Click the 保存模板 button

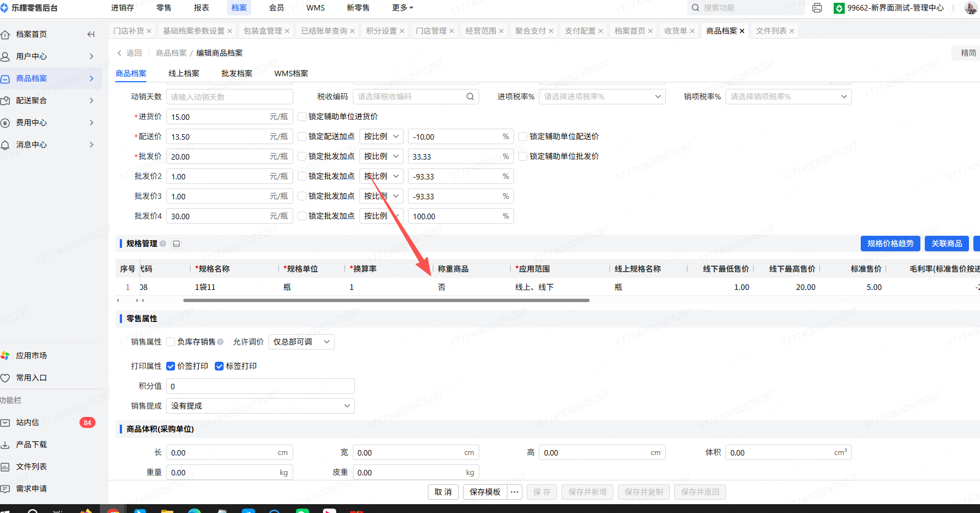click(485, 492)
